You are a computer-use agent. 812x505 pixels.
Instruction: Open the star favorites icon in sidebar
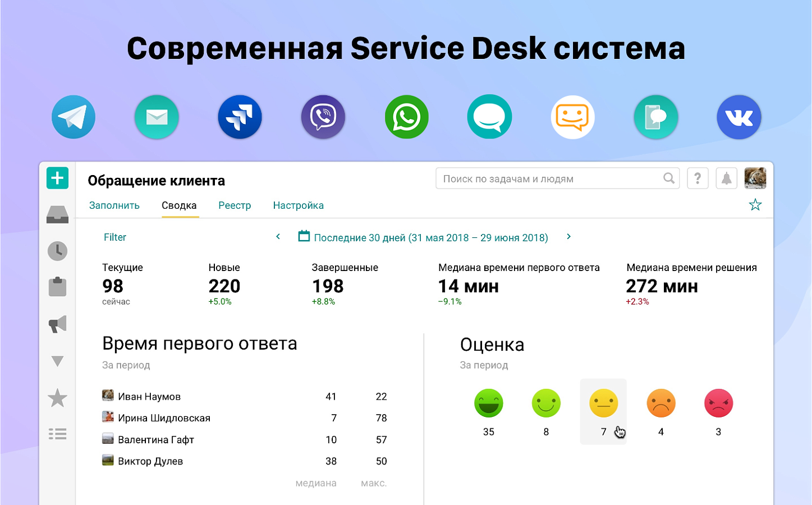click(57, 398)
